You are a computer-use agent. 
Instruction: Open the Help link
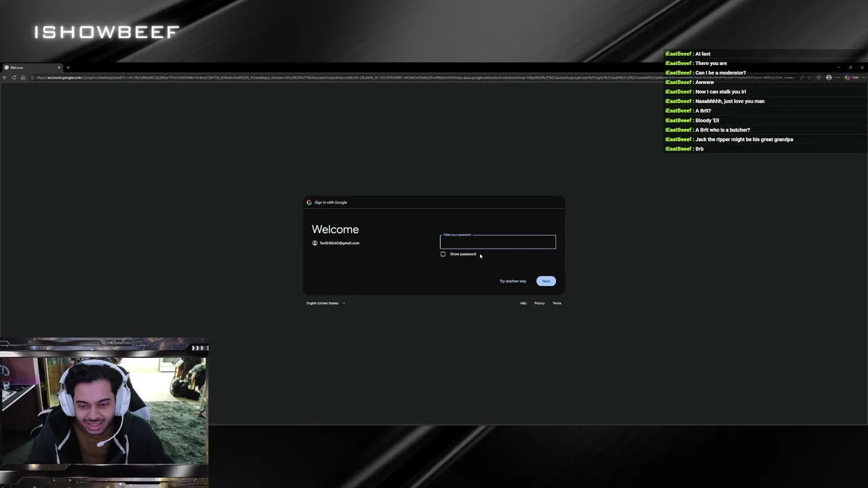coord(523,303)
